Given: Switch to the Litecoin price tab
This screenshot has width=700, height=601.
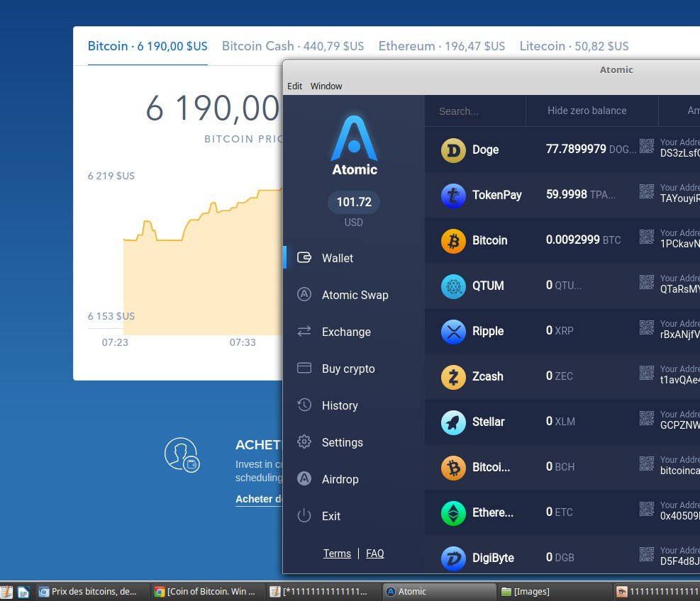Looking at the screenshot, I should (x=574, y=46).
